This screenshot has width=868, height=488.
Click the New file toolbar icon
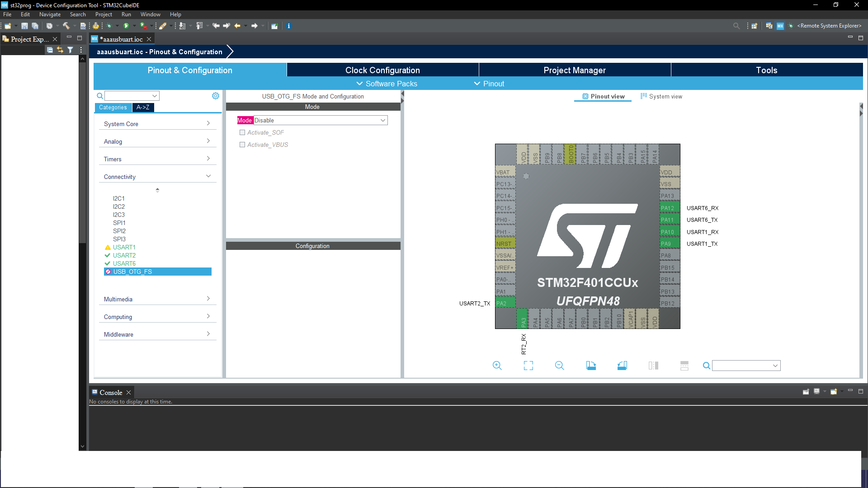pos(8,26)
